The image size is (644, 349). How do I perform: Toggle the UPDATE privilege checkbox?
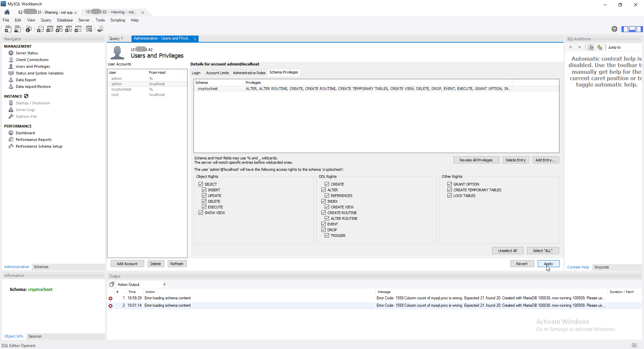(204, 196)
